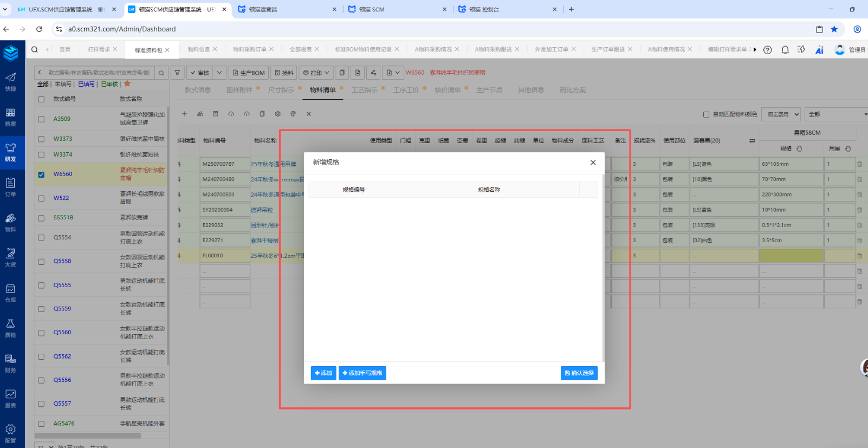Click the filter funnel icon
The height and width of the screenshot is (448, 868).
pos(177,73)
